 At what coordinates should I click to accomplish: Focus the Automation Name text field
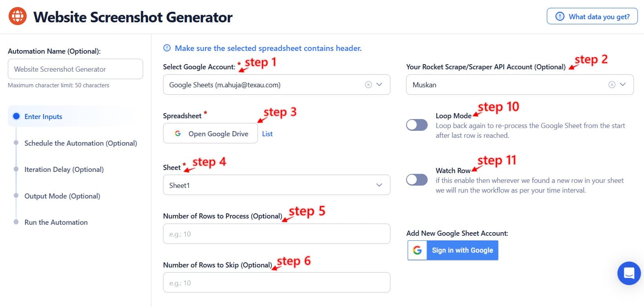coord(75,69)
